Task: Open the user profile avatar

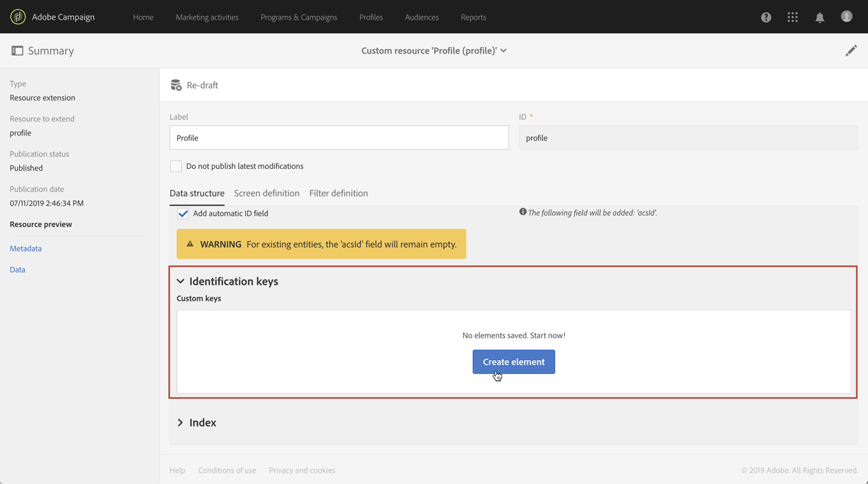Action: [846, 17]
